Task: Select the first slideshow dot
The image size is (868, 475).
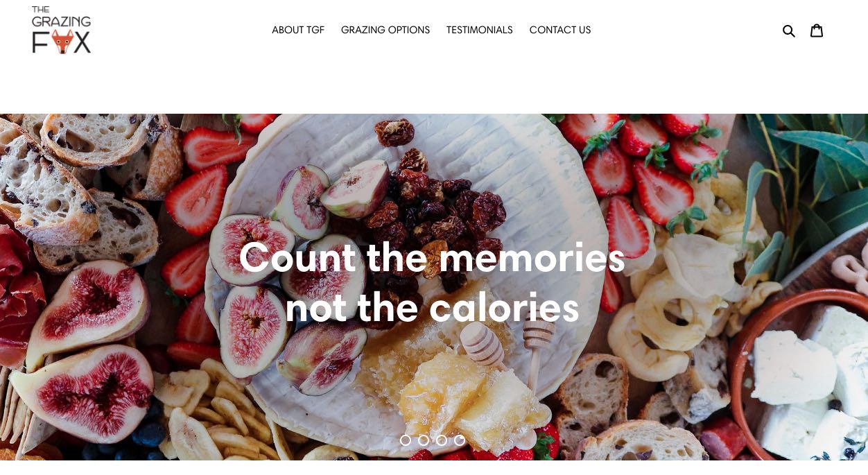Action: pyautogui.click(x=406, y=440)
